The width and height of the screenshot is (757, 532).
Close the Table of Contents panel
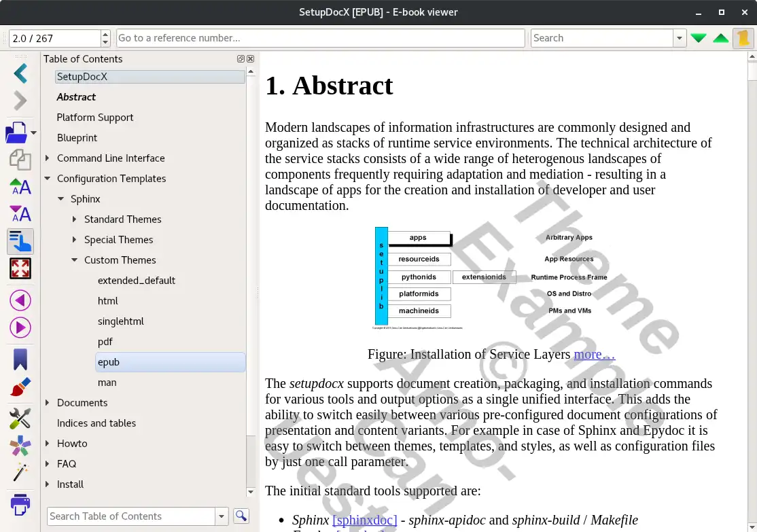tap(251, 59)
